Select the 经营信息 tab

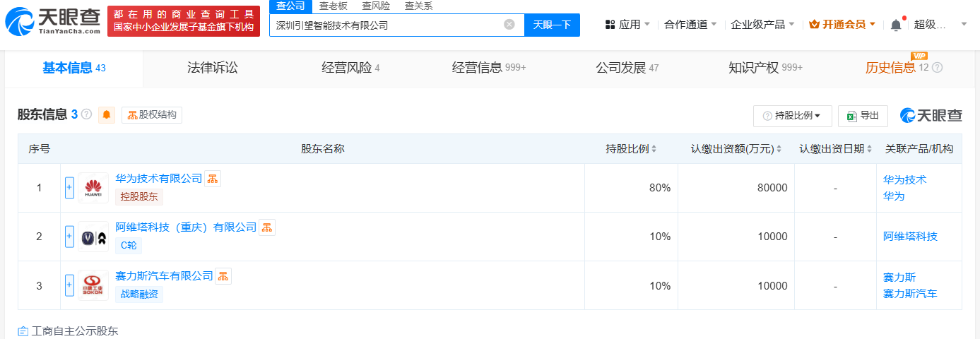pyautogui.click(x=489, y=68)
